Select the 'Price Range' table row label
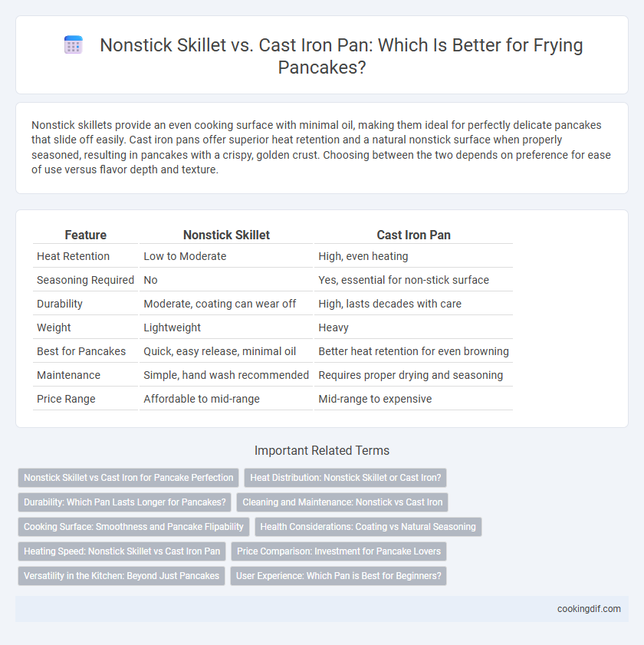The image size is (644, 645). point(66,399)
